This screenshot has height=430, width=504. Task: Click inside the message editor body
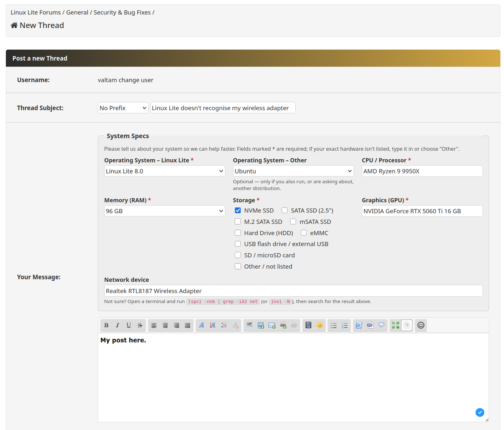(293, 378)
